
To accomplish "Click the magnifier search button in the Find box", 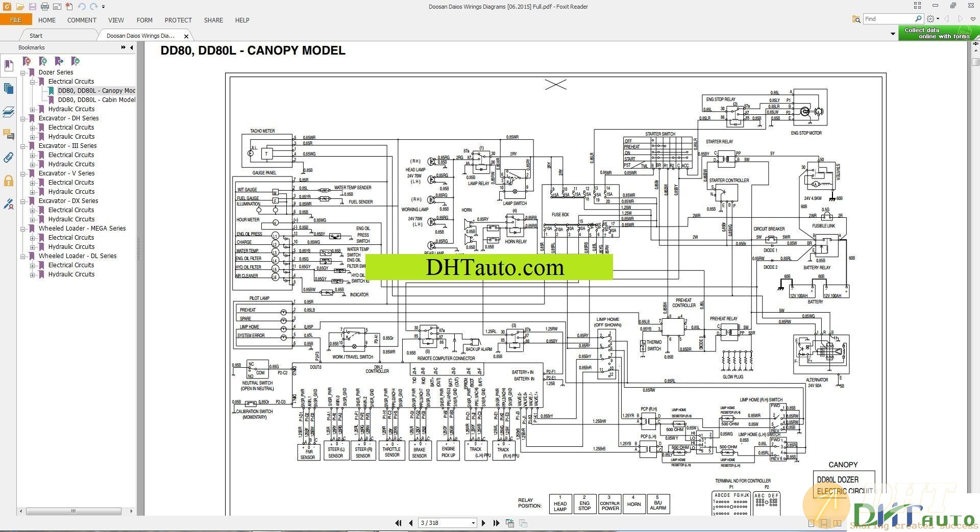I will pos(918,19).
